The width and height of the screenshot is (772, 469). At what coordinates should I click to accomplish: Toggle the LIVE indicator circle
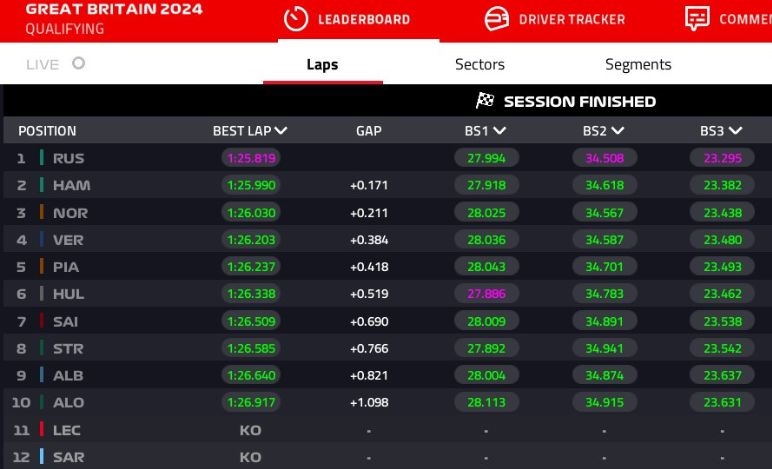coord(79,63)
